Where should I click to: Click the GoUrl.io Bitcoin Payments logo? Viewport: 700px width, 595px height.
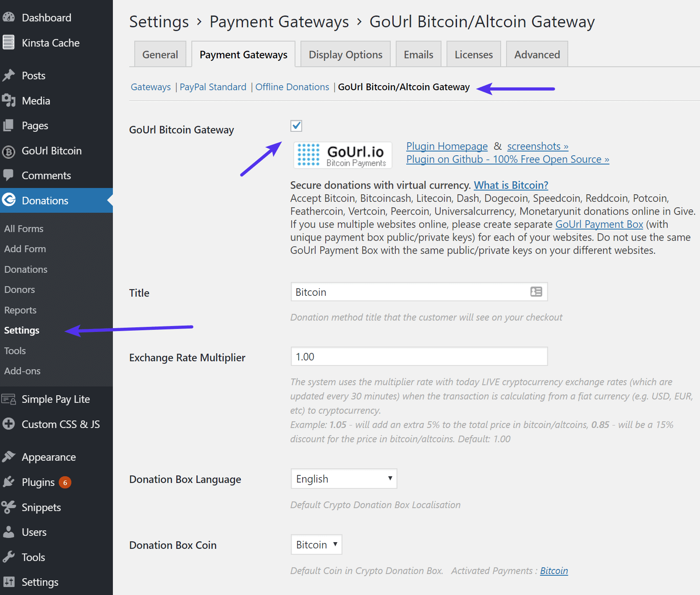pyautogui.click(x=342, y=155)
